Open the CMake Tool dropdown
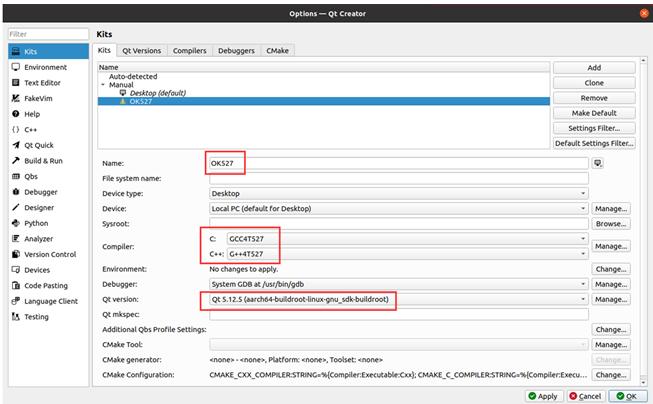Image resolution: width=653 pixels, height=404 pixels. pyautogui.click(x=399, y=344)
